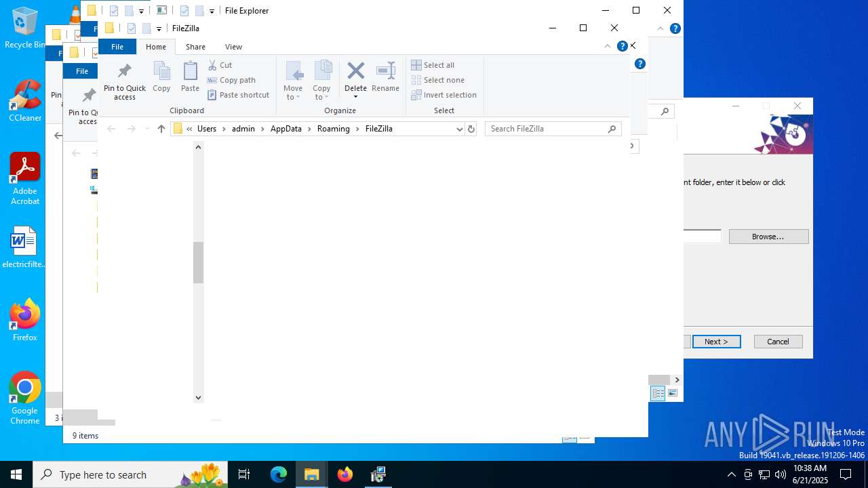Image resolution: width=868 pixels, height=488 pixels.
Task: Open Help in the FileZilla window
Action: click(x=623, y=47)
